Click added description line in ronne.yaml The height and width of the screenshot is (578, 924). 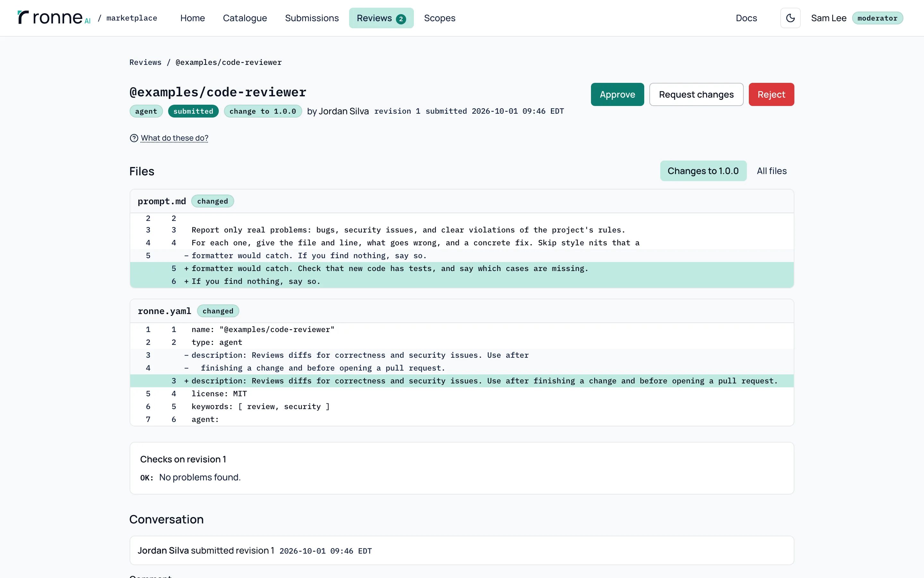coord(462,381)
